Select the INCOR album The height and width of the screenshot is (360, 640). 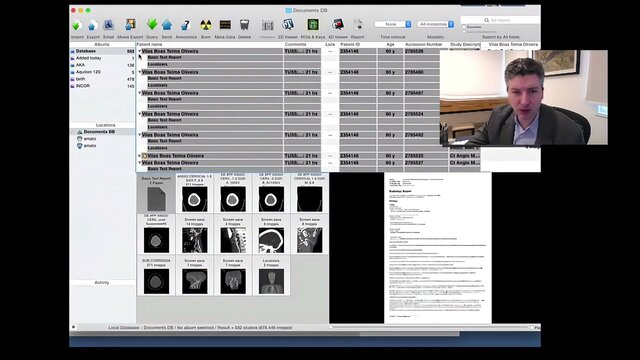click(x=82, y=86)
